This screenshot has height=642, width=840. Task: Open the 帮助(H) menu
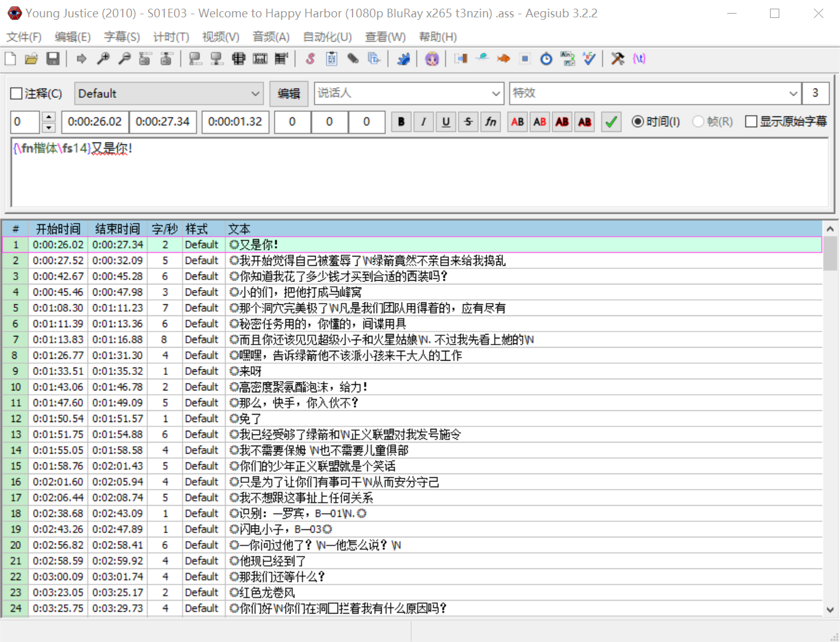point(438,37)
